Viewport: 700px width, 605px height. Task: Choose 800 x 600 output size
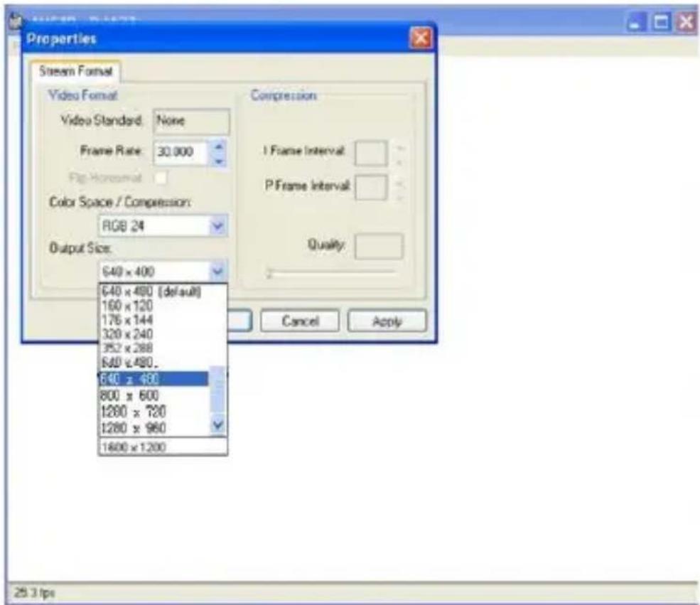[153, 395]
